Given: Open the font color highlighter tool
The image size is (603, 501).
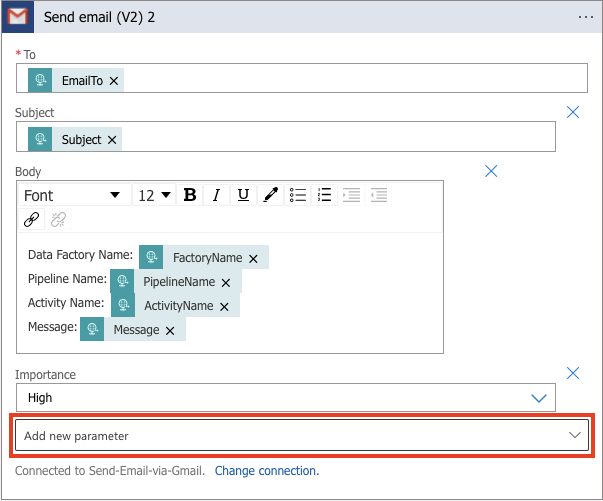Looking at the screenshot, I should pos(270,195).
